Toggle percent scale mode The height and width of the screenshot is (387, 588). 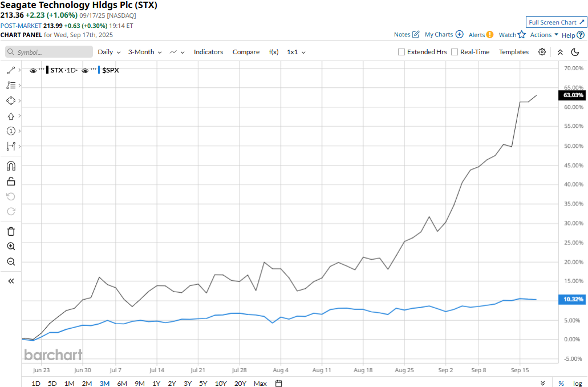click(561, 383)
